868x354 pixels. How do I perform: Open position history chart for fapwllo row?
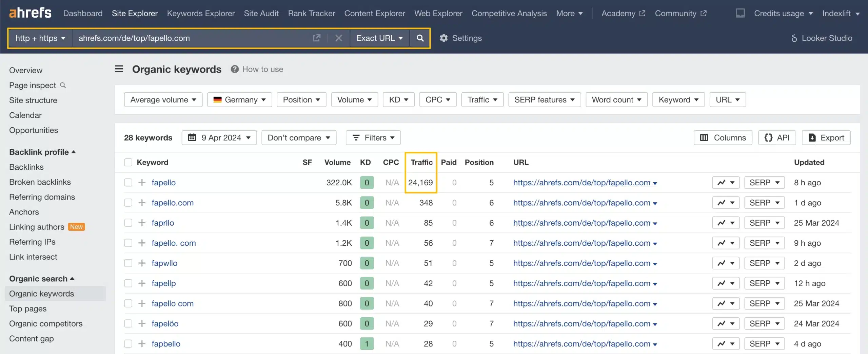click(x=726, y=263)
